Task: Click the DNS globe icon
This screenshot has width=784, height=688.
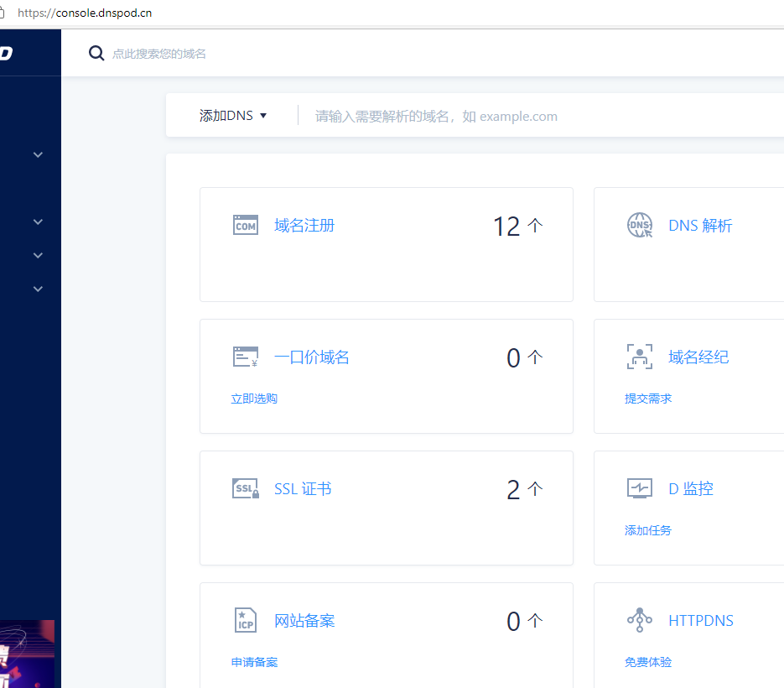Action: pyautogui.click(x=640, y=225)
